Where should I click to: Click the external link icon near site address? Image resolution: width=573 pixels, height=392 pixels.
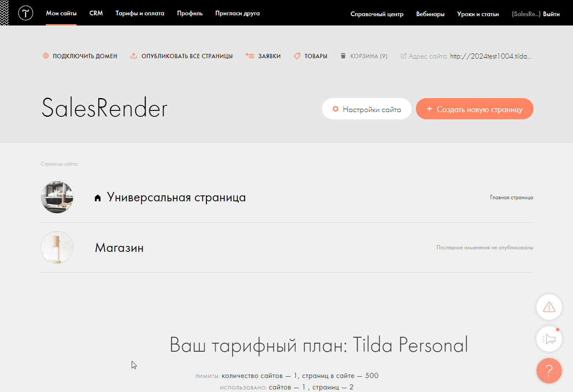[x=404, y=56]
